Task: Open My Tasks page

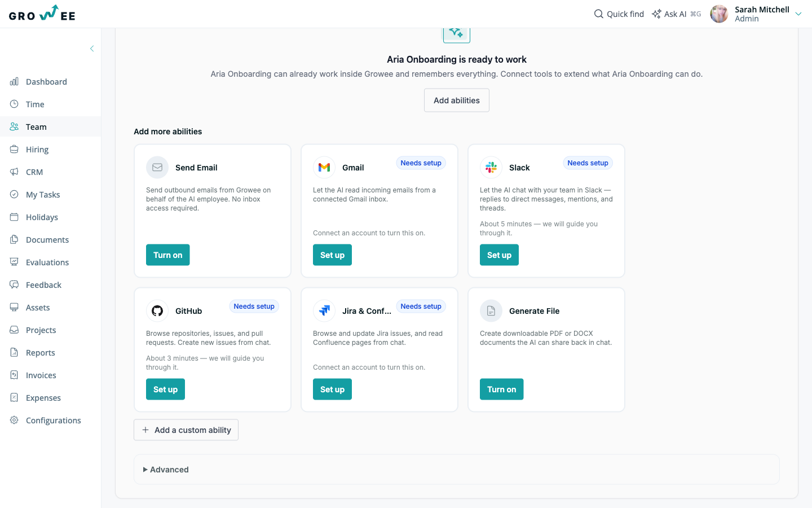Action: pos(50,194)
